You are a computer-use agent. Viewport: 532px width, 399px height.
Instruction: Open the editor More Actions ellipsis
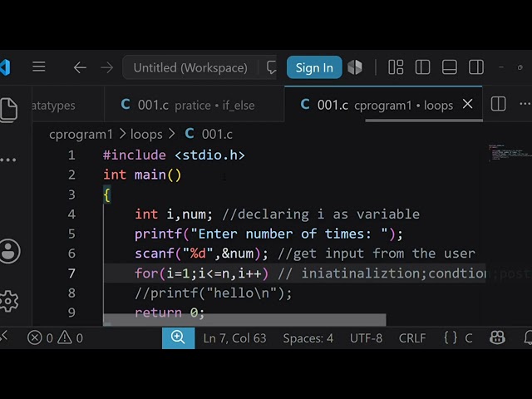[x=525, y=104]
